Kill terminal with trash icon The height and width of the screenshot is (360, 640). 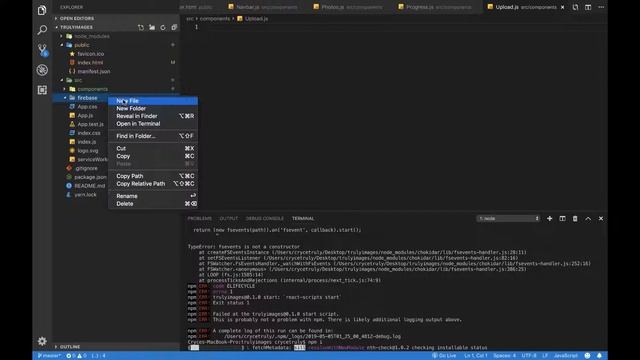(575, 219)
